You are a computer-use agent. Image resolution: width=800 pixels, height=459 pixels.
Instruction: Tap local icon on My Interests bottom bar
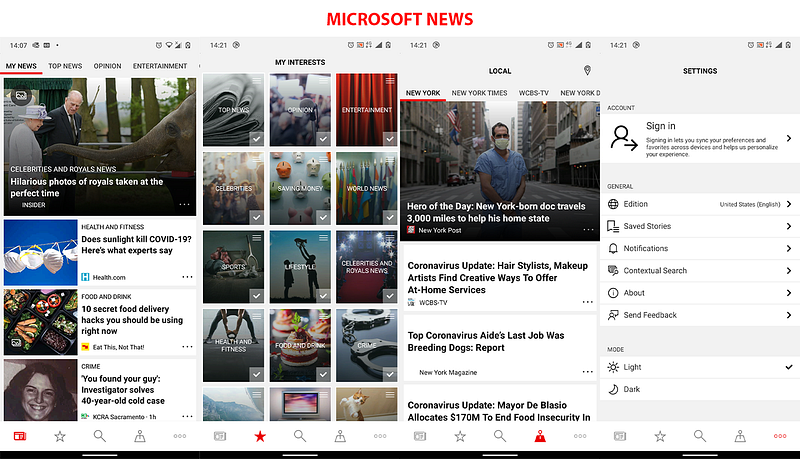pos(340,436)
